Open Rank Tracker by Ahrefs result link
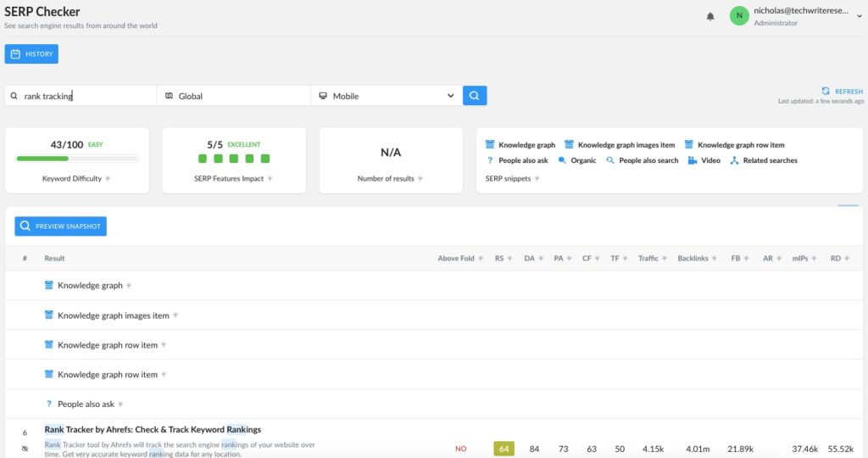 [153, 429]
